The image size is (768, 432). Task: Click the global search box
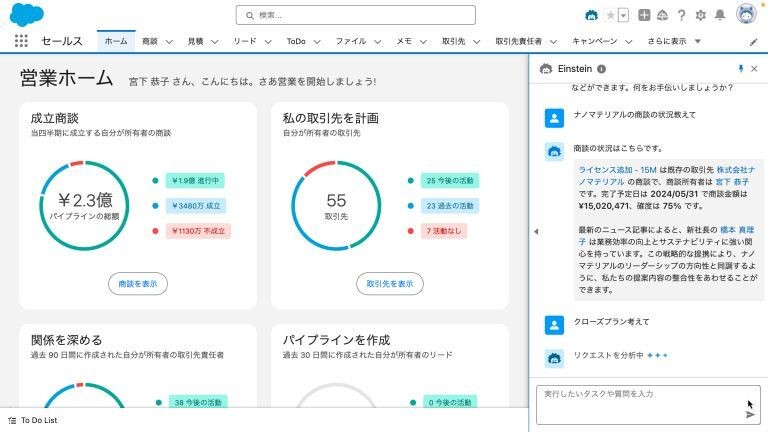click(356, 15)
